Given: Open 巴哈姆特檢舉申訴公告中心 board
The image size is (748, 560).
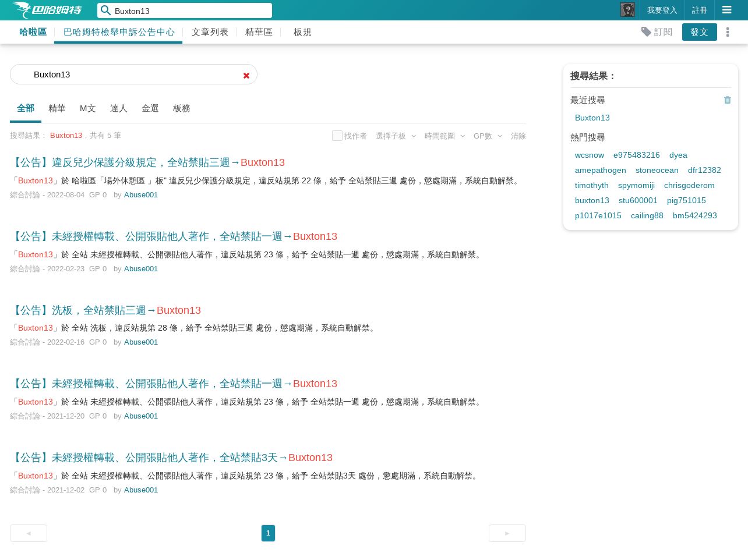Looking at the screenshot, I should click(x=119, y=32).
